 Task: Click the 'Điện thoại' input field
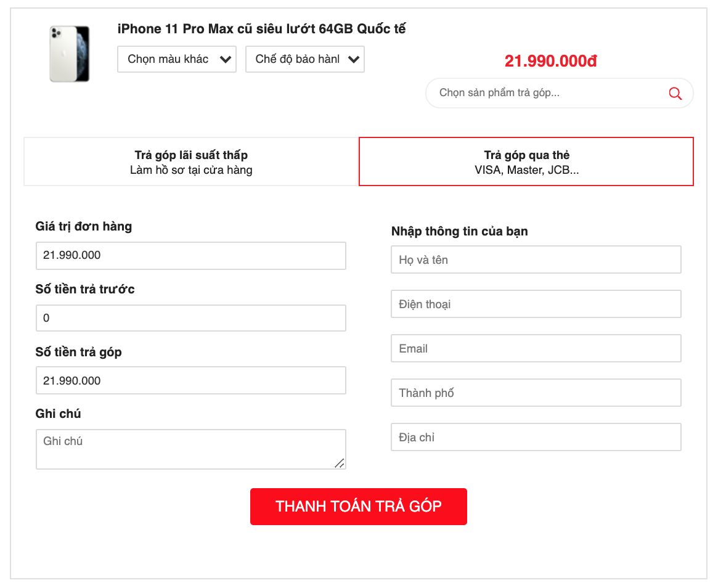pyautogui.click(x=536, y=304)
